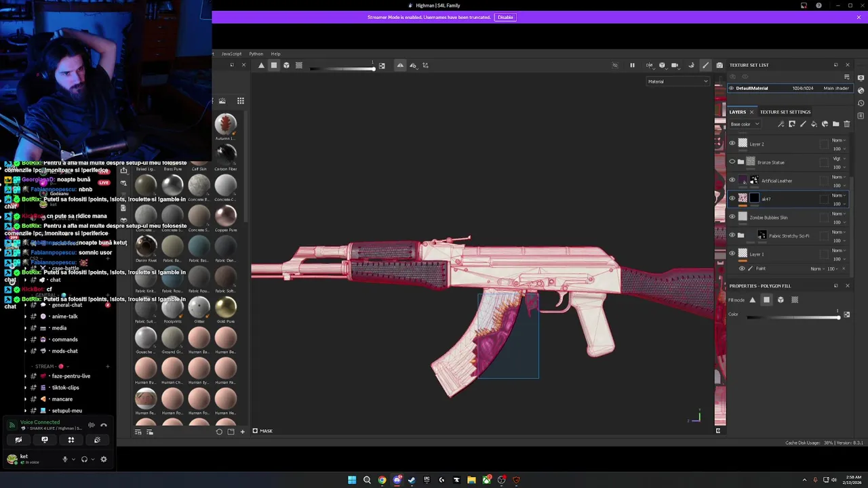Image resolution: width=868 pixels, height=488 pixels.
Task: Expand the general-chat Discord channel
Action: click(26, 305)
